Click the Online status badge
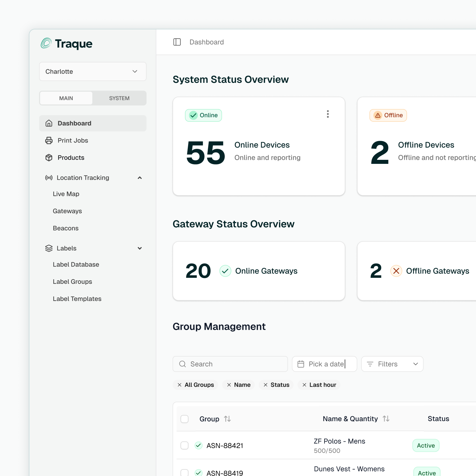The height and width of the screenshot is (476, 476). click(203, 115)
